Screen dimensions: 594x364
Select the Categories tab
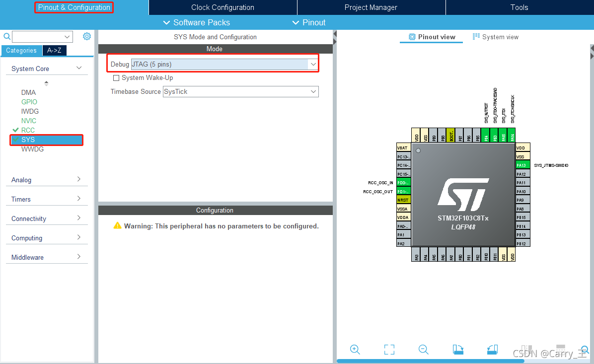pyautogui.click(x=21, y=50)
